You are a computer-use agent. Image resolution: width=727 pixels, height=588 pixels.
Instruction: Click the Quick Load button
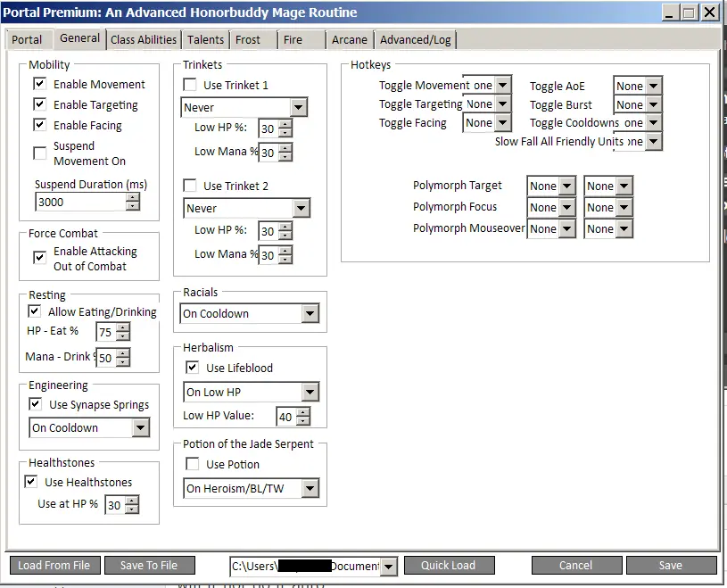tap(450, 566)
